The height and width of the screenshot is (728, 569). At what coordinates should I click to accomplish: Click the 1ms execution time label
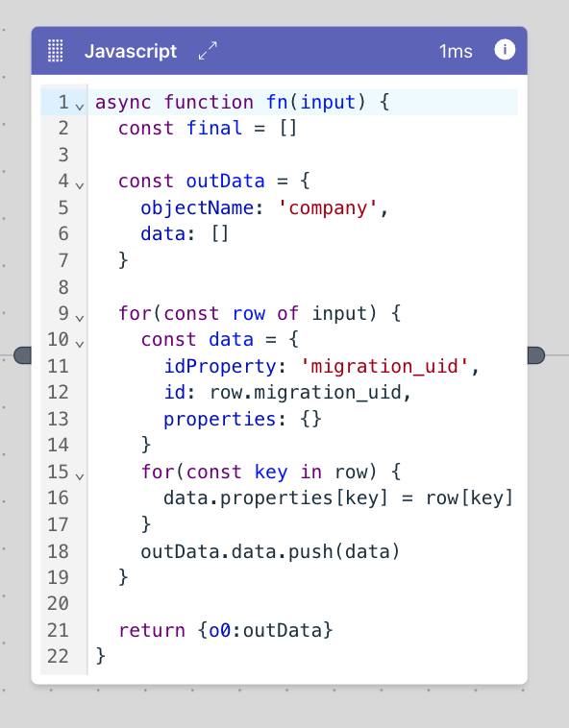[x=456, y=51]
